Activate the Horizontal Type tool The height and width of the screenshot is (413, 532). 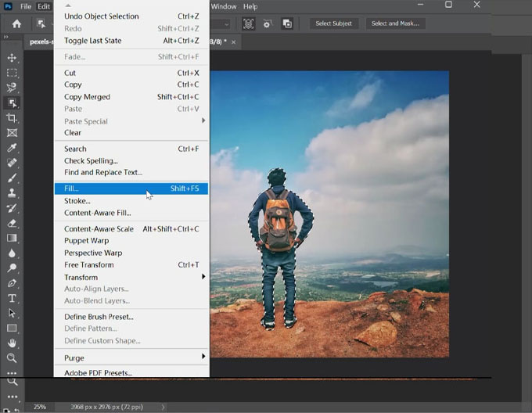[12, 298]
